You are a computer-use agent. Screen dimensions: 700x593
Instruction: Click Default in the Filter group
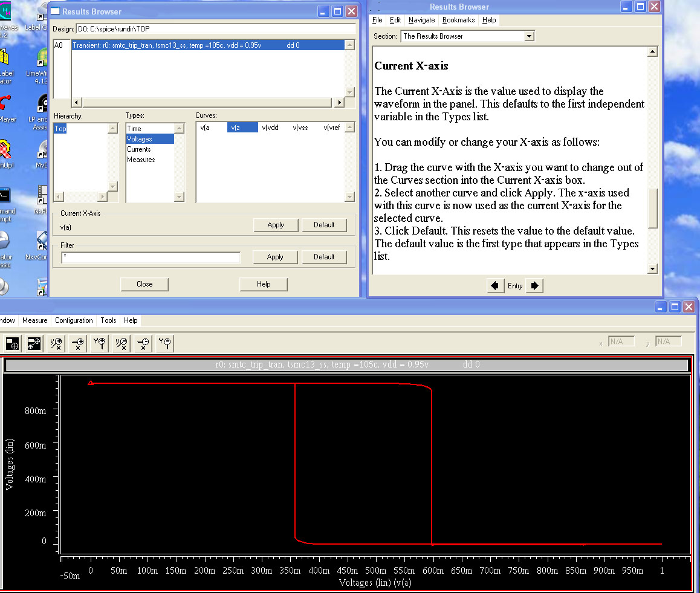click(324, 257)
